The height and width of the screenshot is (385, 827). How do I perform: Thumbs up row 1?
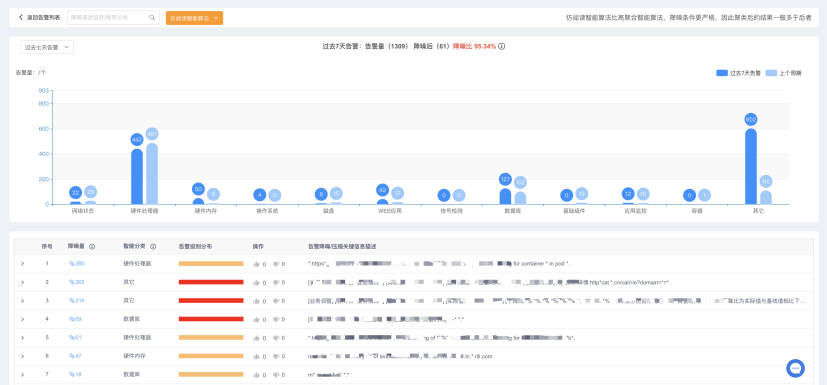(x=256, y=264)
